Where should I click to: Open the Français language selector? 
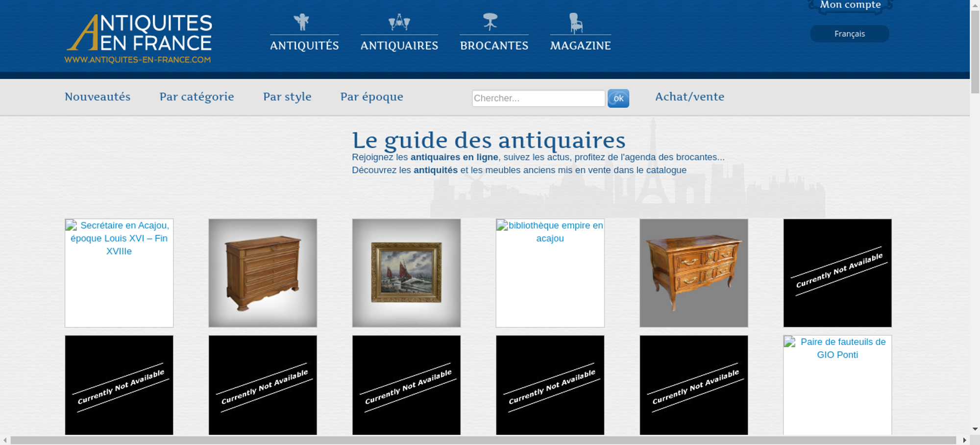click(x=849, y=34)
